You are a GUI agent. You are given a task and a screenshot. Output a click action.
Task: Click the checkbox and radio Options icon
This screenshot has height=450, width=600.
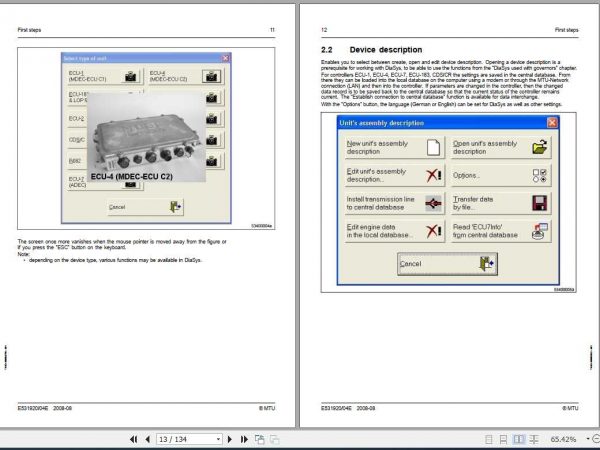point(540,175)
